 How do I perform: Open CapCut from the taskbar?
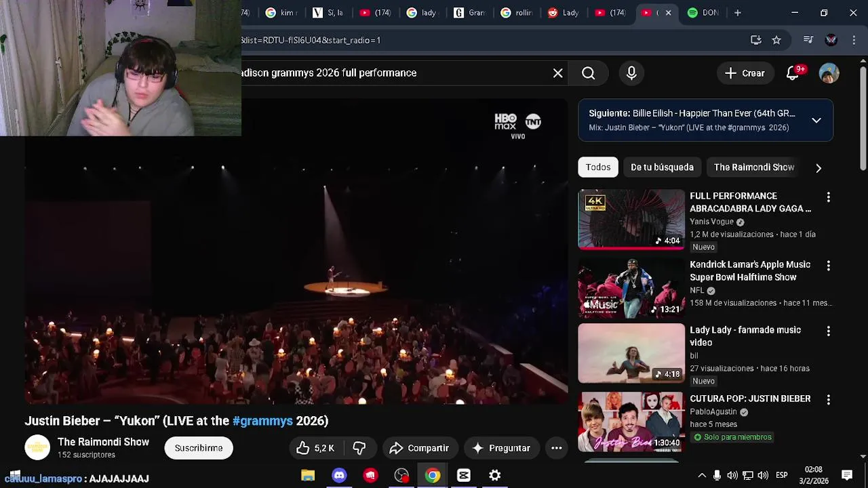click(464, 476)
